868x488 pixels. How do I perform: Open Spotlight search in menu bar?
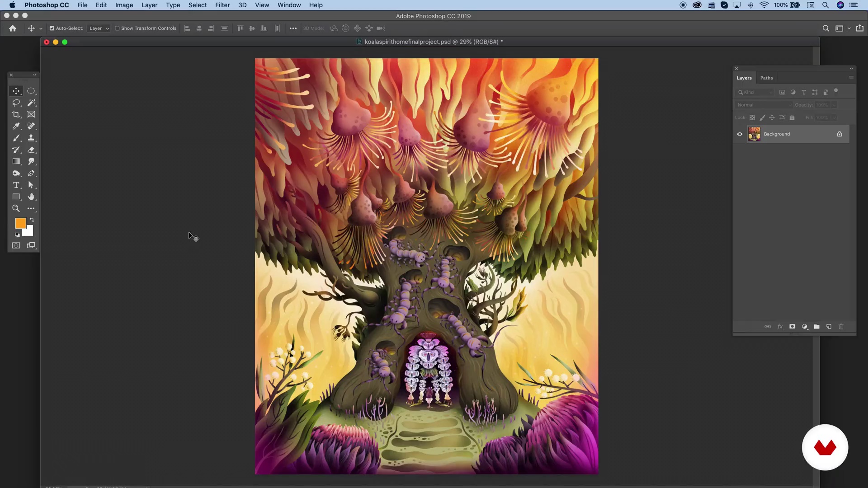coord(826,5)
